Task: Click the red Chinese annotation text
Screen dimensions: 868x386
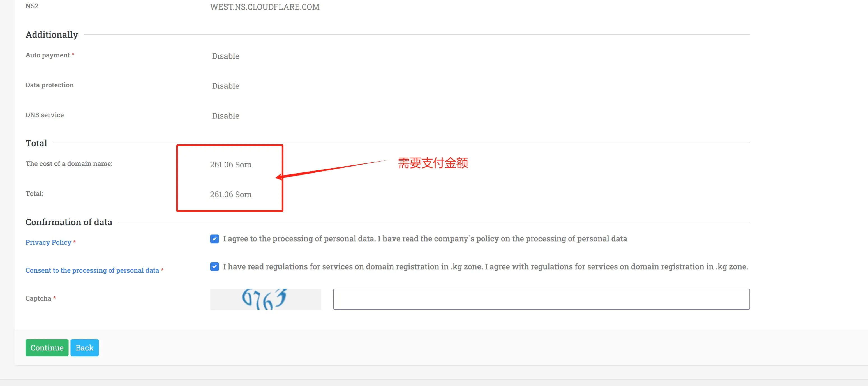Action: point(433,163)
